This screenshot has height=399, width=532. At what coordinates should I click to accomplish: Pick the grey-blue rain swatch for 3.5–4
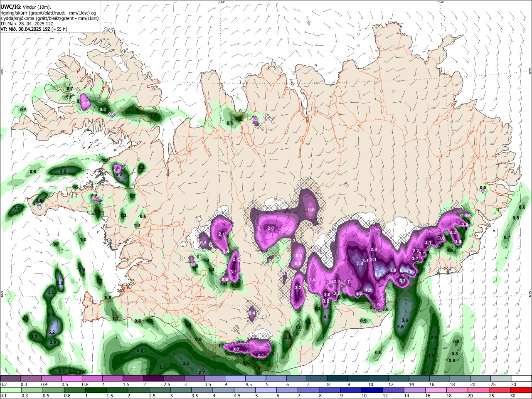pyautogui.click(x=203, y=390)
